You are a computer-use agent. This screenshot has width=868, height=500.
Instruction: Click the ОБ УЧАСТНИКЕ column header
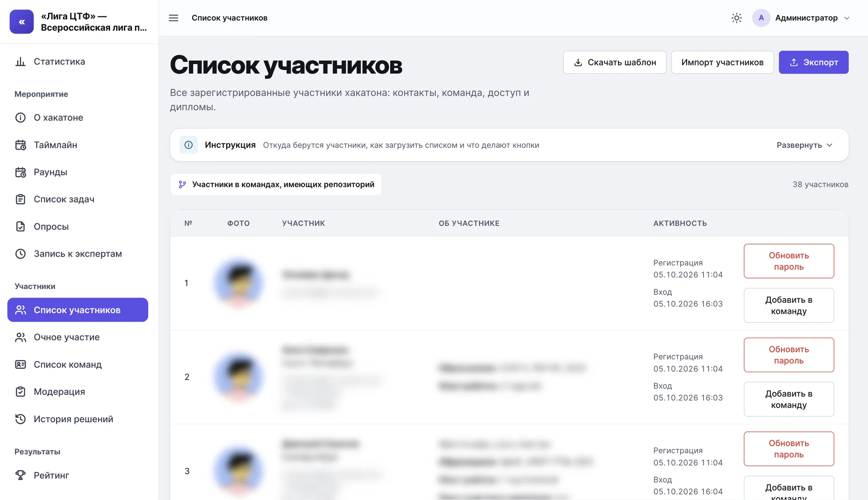pyautogui.click(x=469, y=223)
